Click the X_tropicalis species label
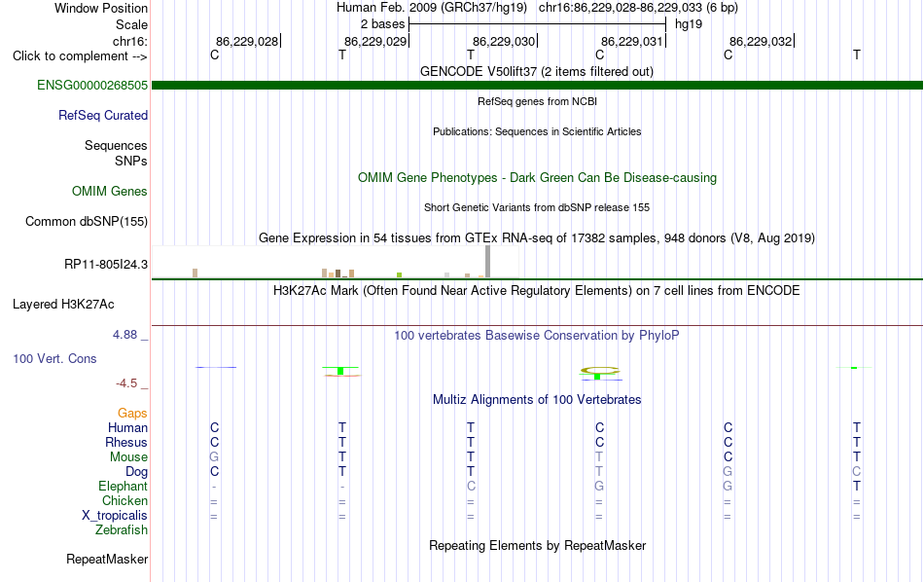This screenshot has height=582, width=924. pos(115,516)
